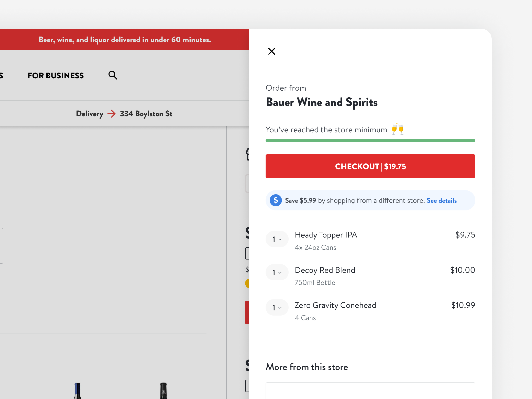Open the See details link
Image resolution: width=532 pixels, height=399 pixels.
(442, 200)
